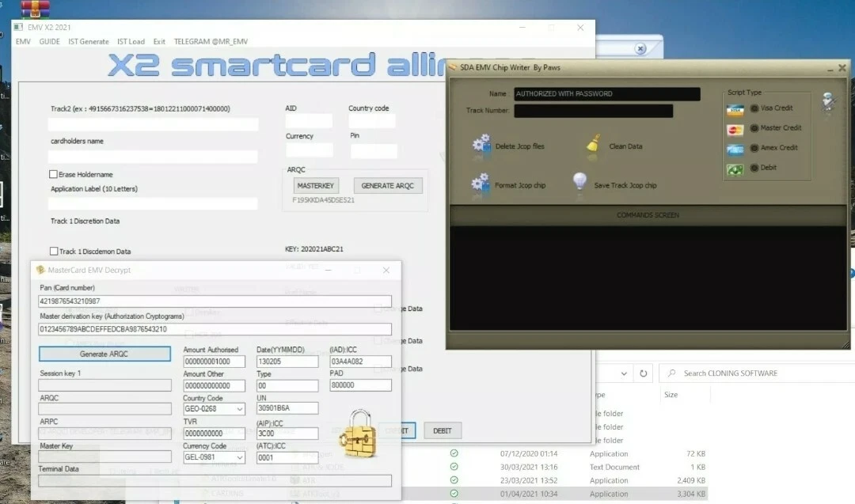
Task: Click the Exit menu item
Action: click(x=159, y=41)
